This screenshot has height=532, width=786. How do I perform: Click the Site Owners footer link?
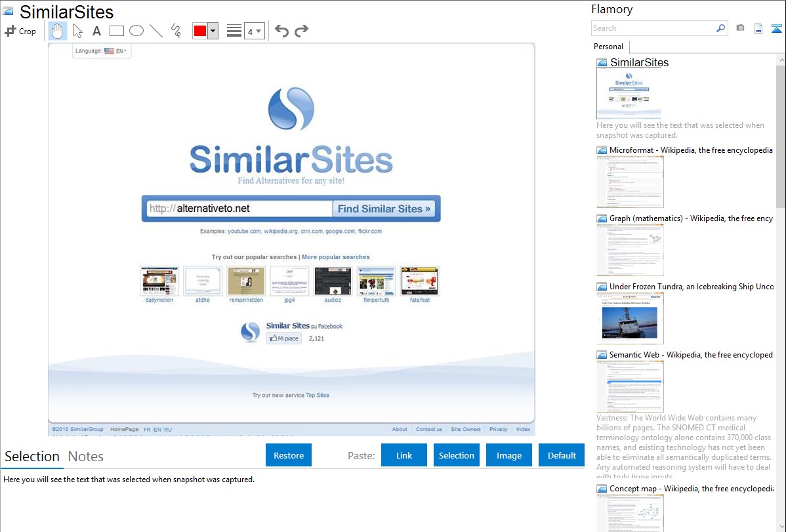[465, 429]
